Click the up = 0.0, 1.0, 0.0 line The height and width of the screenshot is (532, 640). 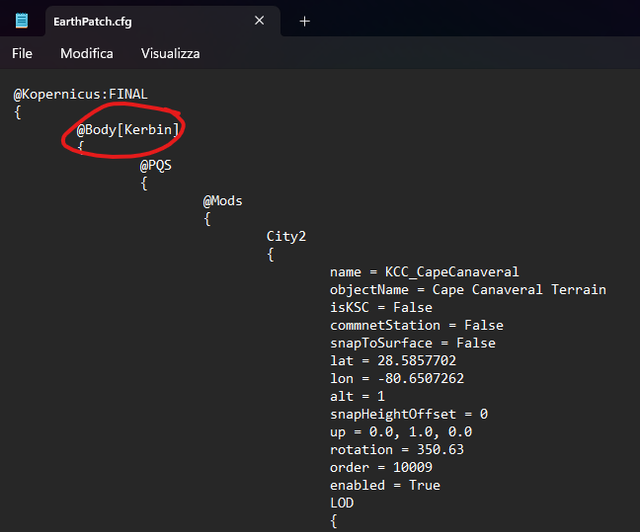tap(401, 432)
